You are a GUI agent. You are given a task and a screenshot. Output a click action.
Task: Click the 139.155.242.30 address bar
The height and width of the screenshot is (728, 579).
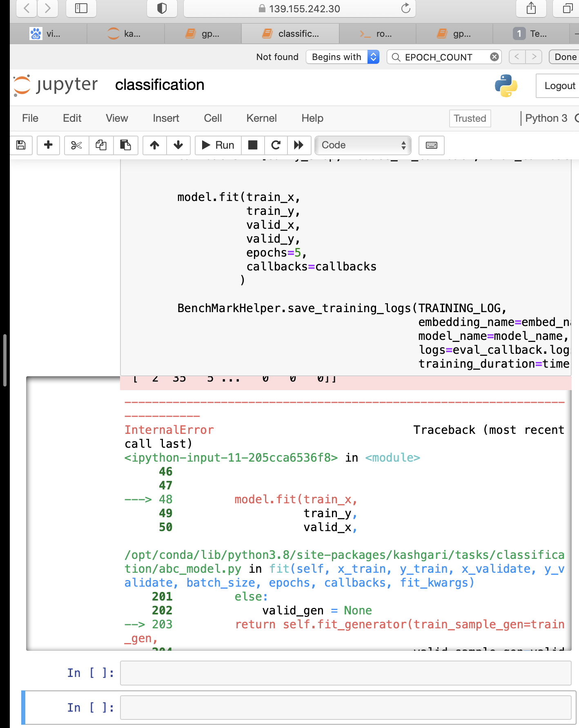(300, 9)
